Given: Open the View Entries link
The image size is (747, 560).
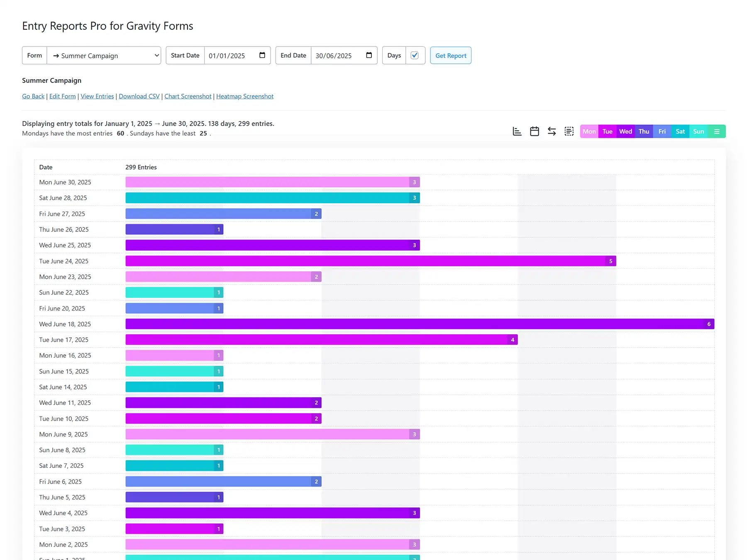Looking at the screenshot, I should click(97, 96).
